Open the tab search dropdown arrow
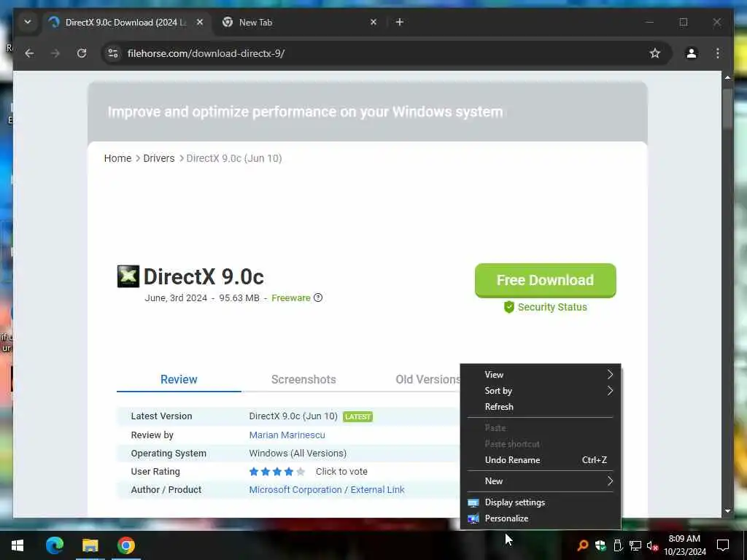Viewport: 747px width, 560px height. (x=28, y=22)
